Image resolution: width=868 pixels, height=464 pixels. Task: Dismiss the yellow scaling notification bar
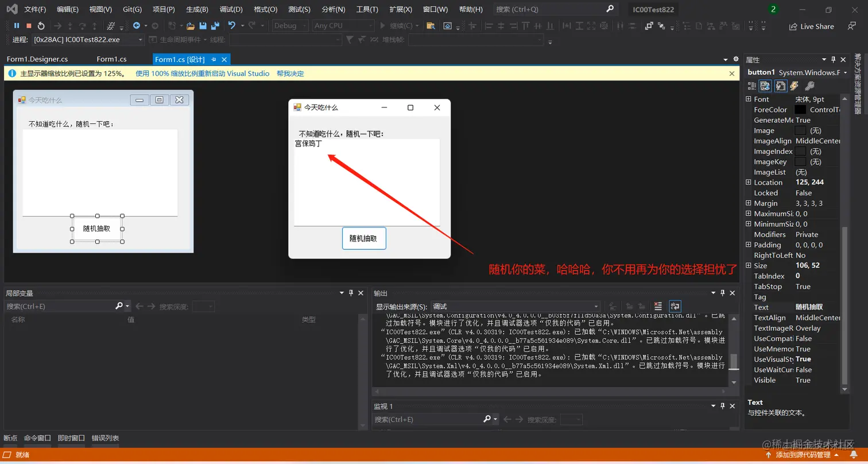click(x=732, y=74)
